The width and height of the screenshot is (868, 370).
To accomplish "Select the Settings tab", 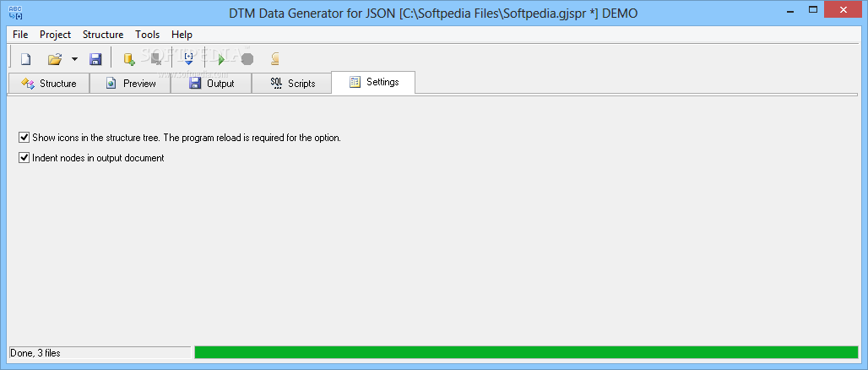I will pyautogui.click(x=373, y=82).
